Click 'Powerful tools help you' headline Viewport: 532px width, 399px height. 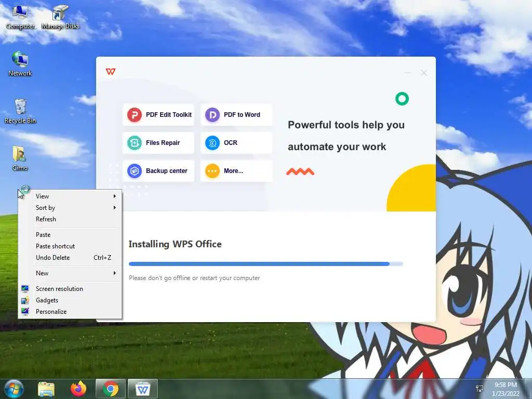(x=346, y=125)
